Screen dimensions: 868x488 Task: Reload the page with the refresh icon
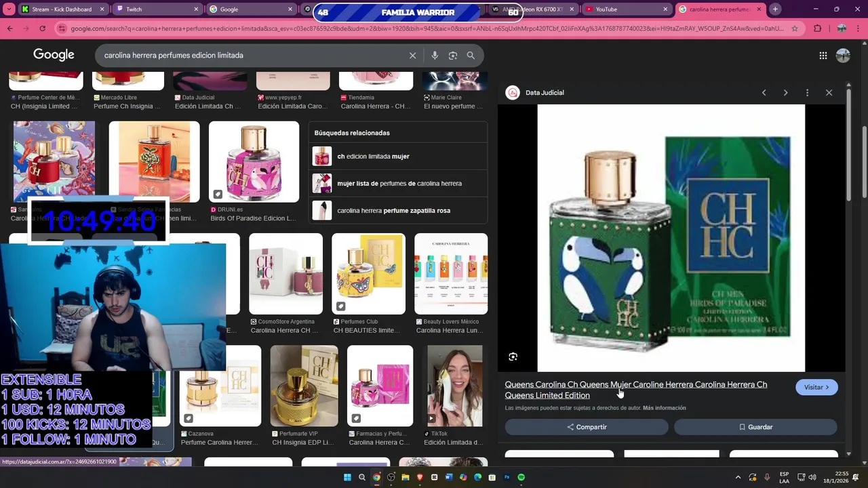[x=42, y=28]
